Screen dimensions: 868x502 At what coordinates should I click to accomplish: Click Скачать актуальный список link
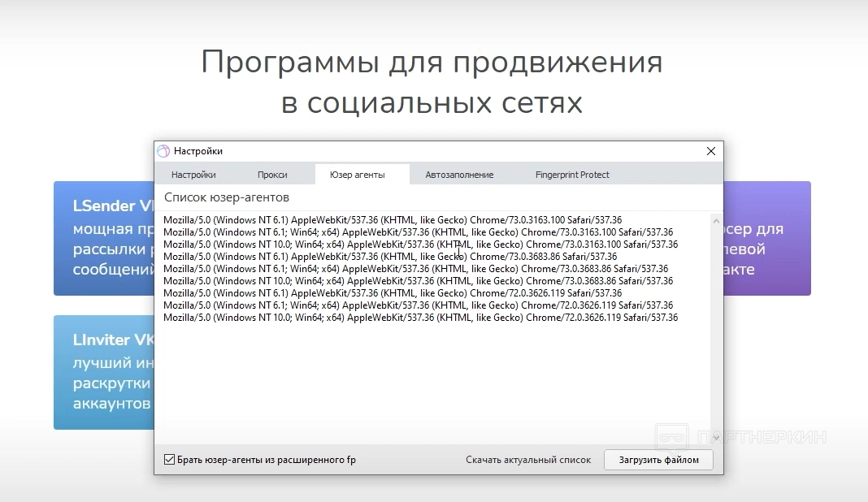[x=528, y=460]
